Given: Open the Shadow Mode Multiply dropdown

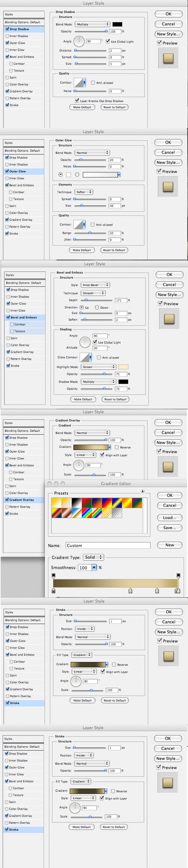Looking at the screenshot, I should pos(98,382).
